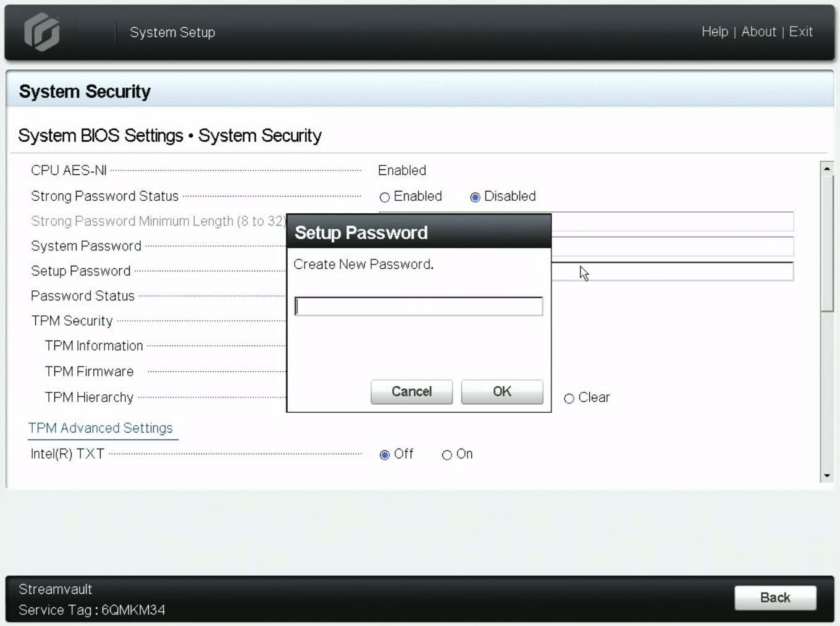This screenshot has width=840, height=626.
Task: Turn Intel(R) TXT Off
Action: (385, 454)
